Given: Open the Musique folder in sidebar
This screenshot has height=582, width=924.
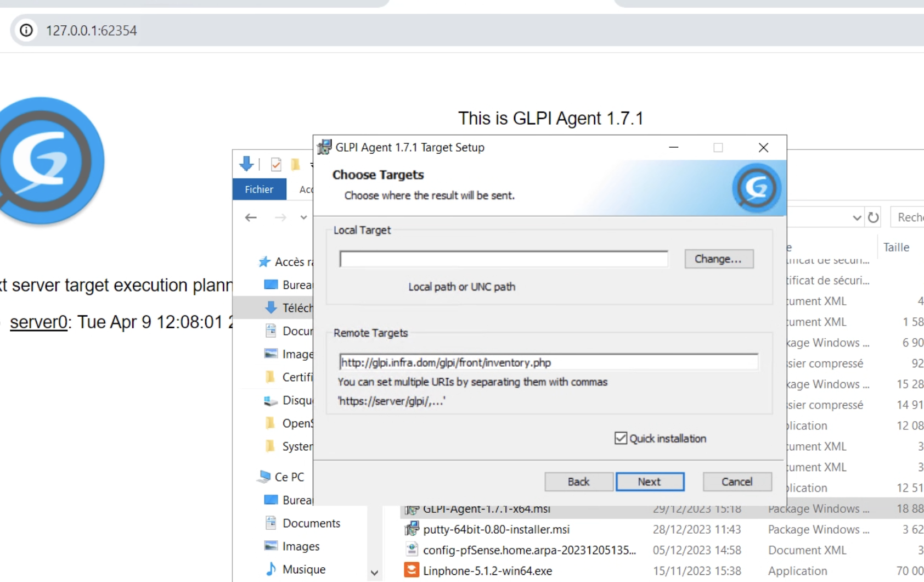Looking at the screenshot, I should point(303,569).
